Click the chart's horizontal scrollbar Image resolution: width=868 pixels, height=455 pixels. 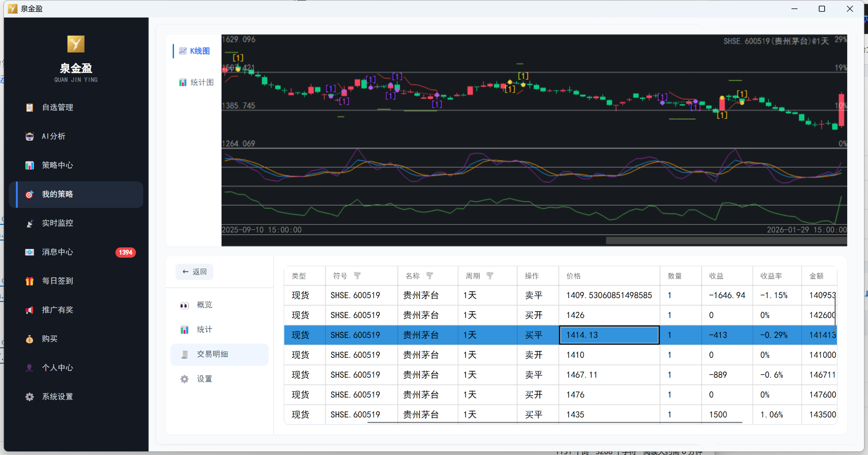(726, 241)
